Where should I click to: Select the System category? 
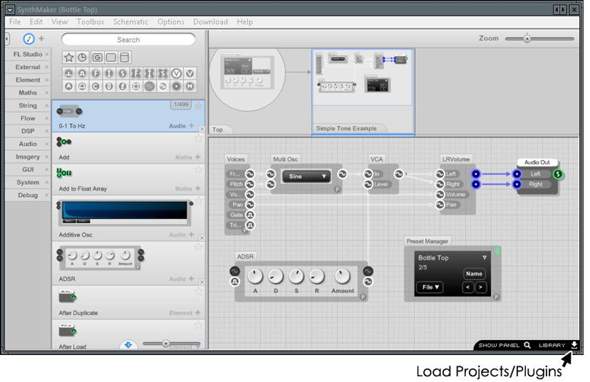(x=28, y=182)
